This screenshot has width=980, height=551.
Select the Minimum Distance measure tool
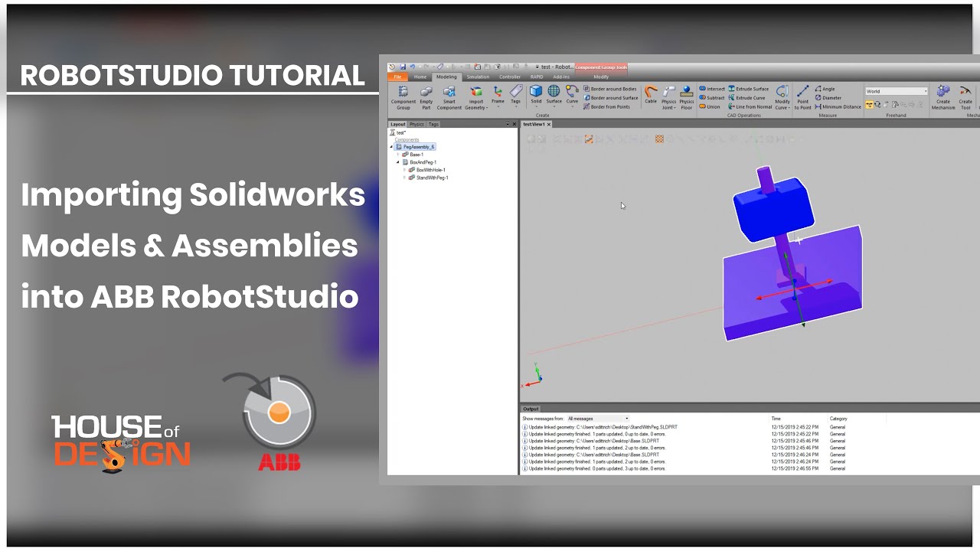point(838,106)
